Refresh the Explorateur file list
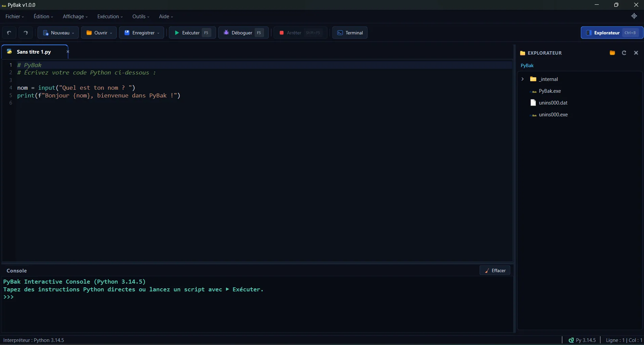Viewport: 644px width, 345px height. click(624, 53)
